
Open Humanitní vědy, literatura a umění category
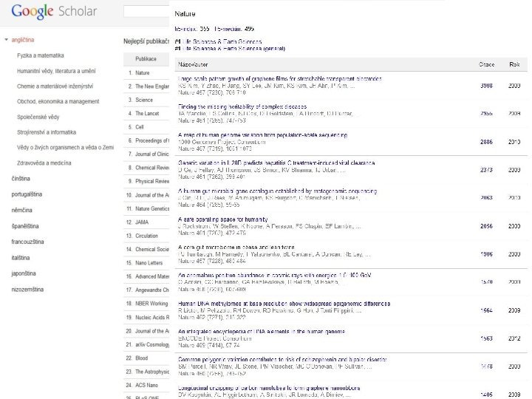click(56, 71)
